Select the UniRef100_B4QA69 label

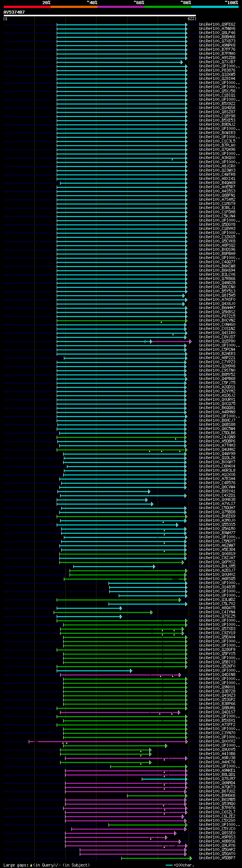(x=217, y=183)
